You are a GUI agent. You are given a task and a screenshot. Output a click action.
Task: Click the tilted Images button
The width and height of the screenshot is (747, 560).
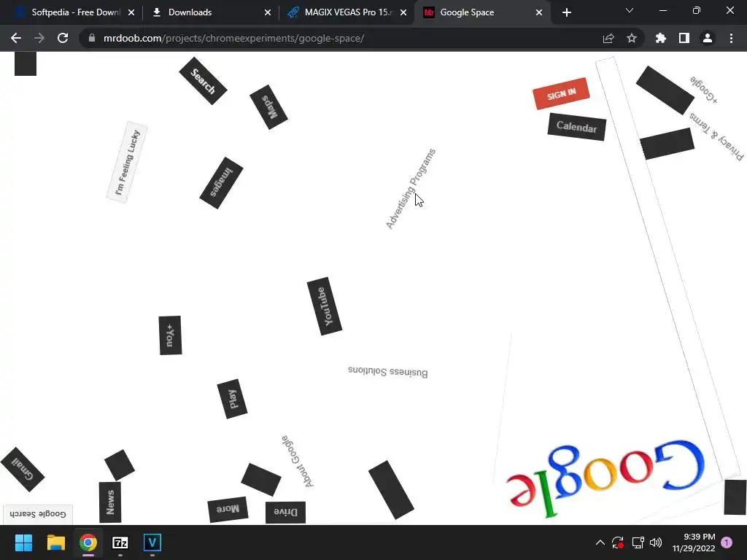coord(221,183)
